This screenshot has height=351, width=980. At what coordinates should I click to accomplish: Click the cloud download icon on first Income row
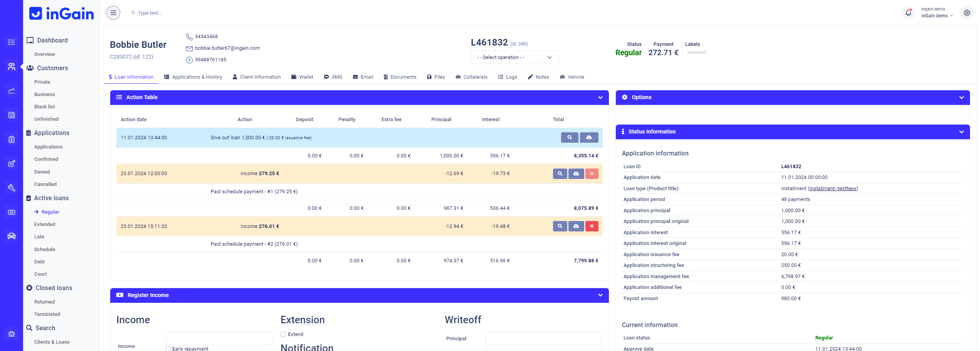tap(576, 174)
